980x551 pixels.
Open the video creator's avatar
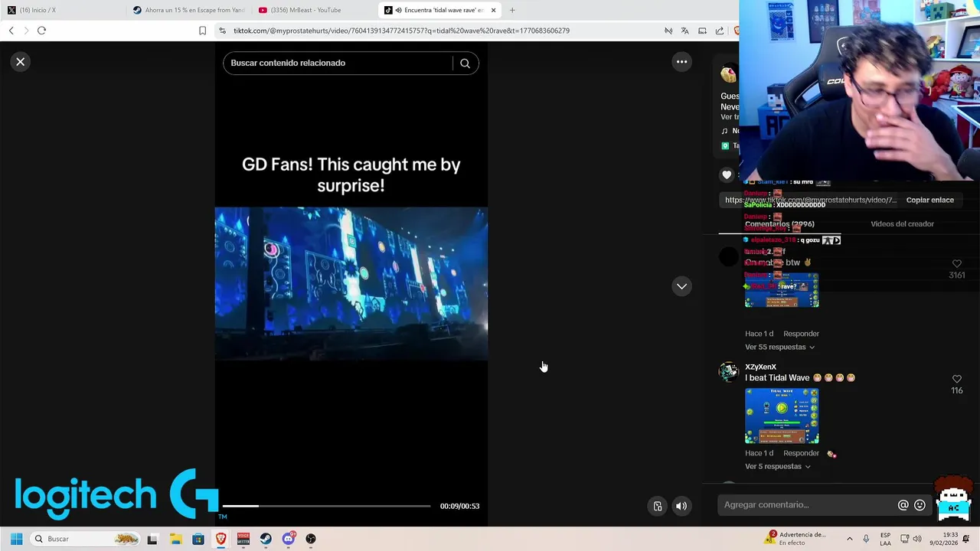click(728, 74)
